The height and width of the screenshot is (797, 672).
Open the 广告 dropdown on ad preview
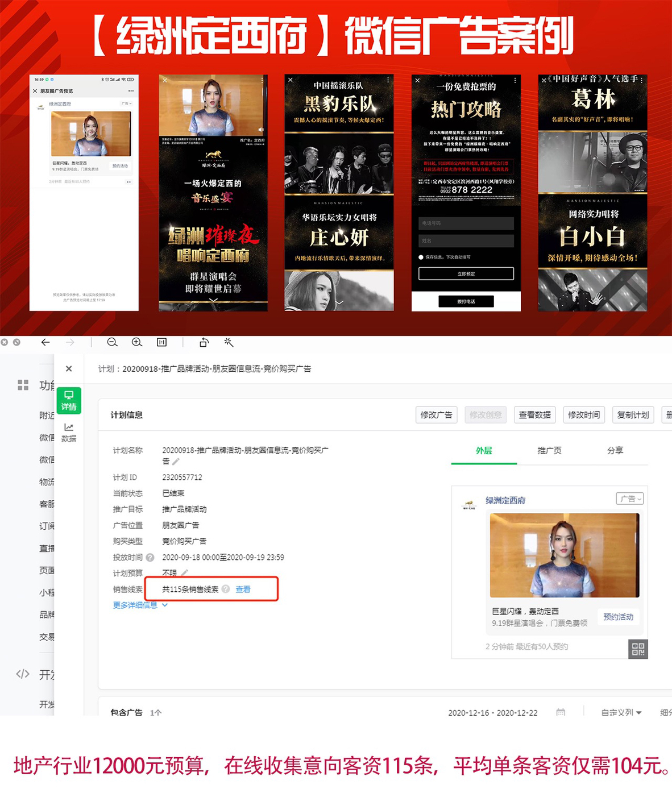(629, 499)
